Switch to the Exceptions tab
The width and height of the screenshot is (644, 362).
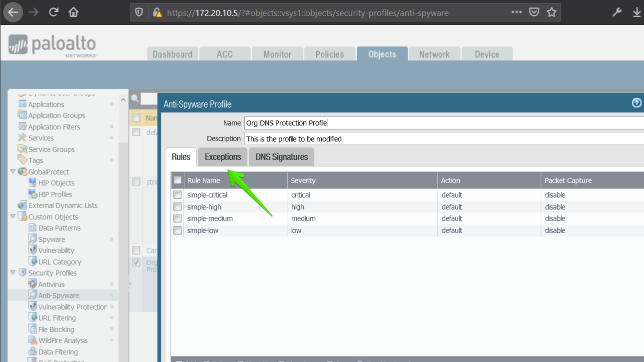[223, 157]
